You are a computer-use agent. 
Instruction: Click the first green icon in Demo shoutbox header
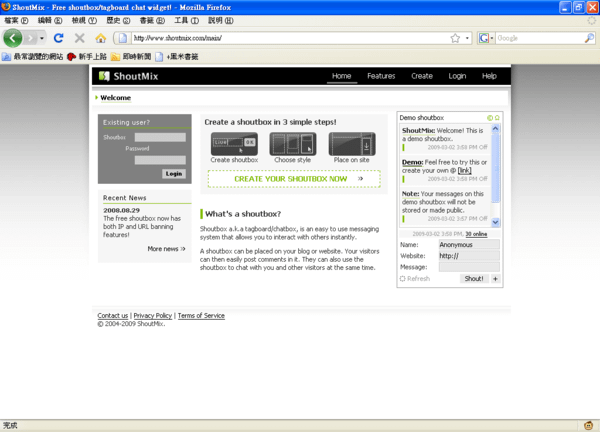tap(489, 118)
